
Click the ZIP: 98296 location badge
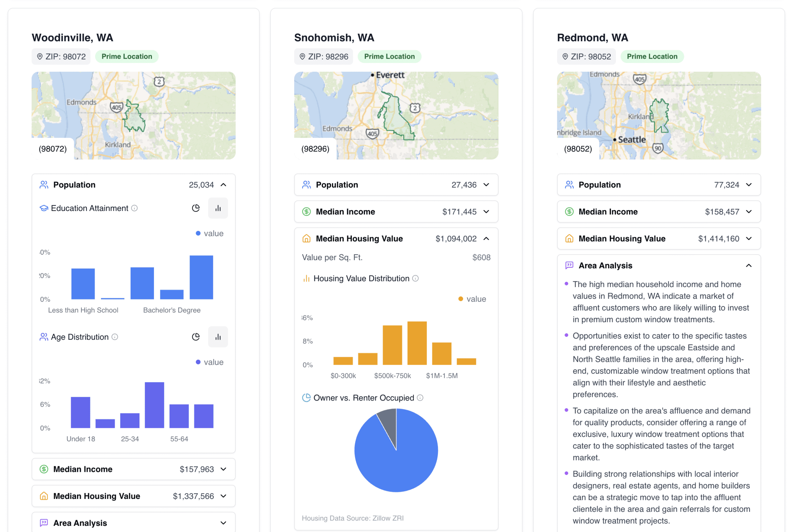pyautogui.click(x=324, y=57)
